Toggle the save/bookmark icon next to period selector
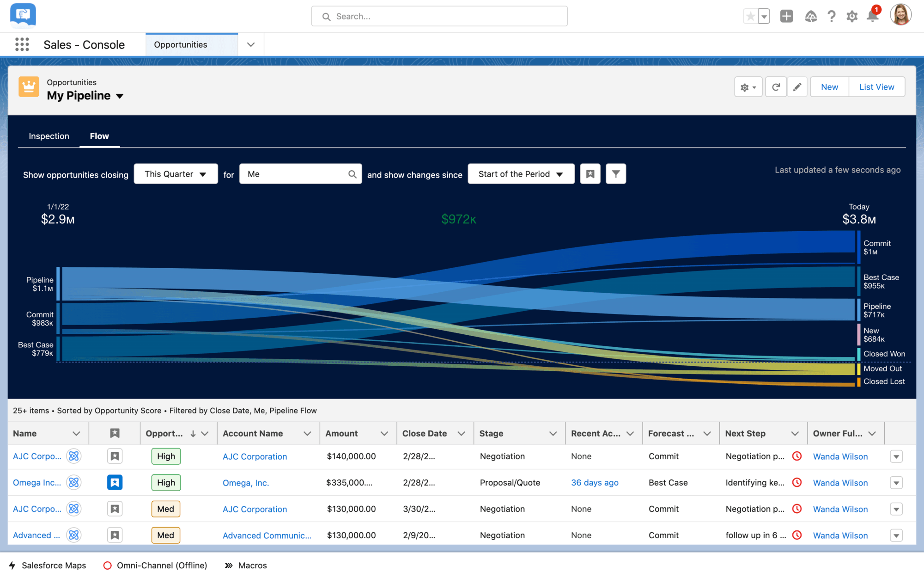The image size is (924, 578). click(590, 174)
